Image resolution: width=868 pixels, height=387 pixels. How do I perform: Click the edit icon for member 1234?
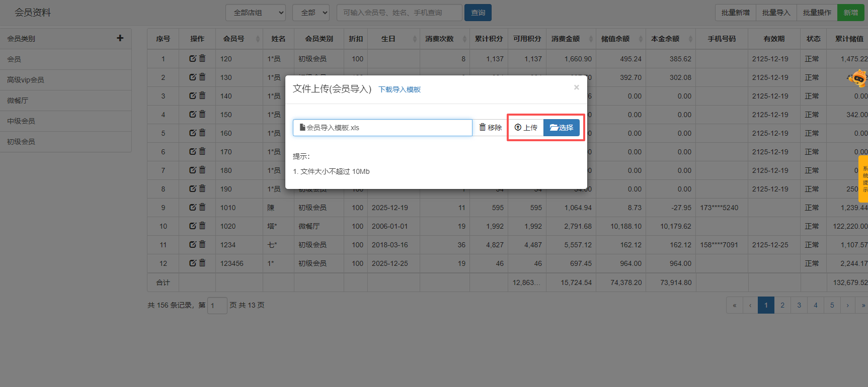pos(192,245)
